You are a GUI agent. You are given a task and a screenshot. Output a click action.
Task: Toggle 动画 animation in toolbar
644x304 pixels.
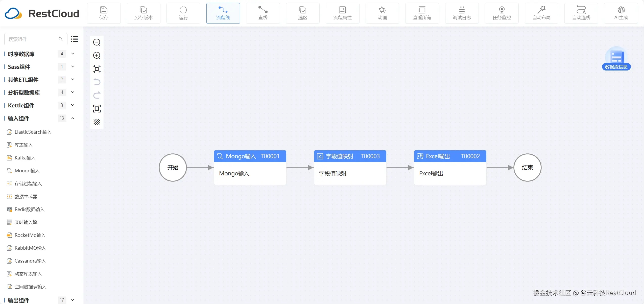(x=382, y=13)
